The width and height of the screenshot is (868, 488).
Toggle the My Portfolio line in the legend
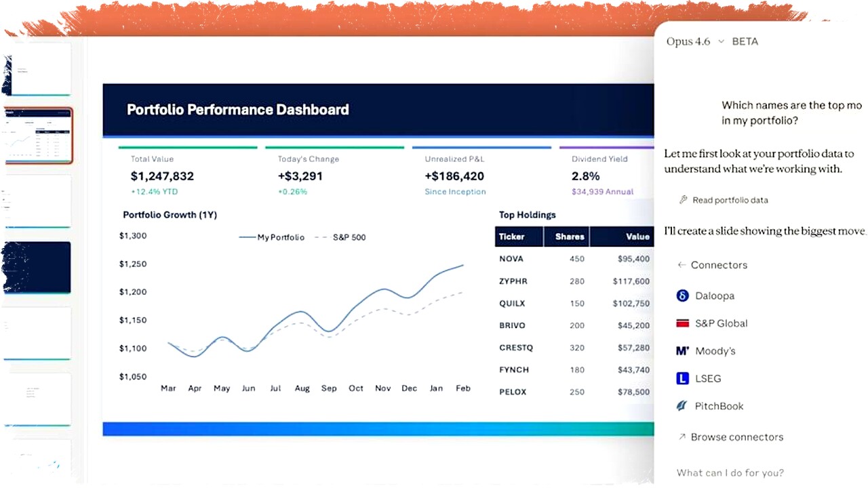271,237
